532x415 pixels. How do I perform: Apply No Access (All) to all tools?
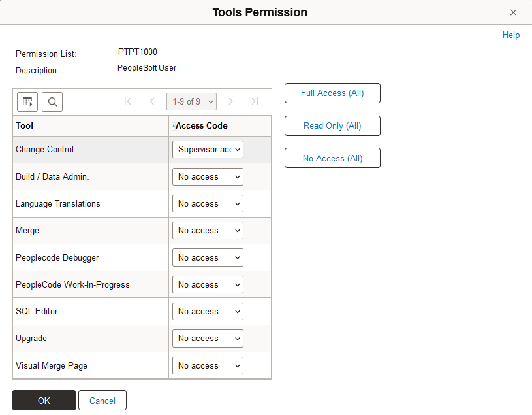[x=332, y=158]
